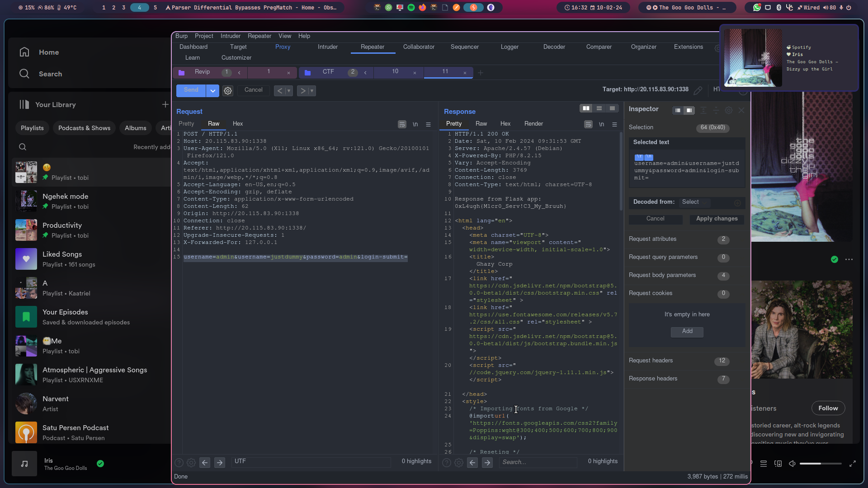Open Spotify Home in sidebar
868x488 pixels.
[40, 52]
